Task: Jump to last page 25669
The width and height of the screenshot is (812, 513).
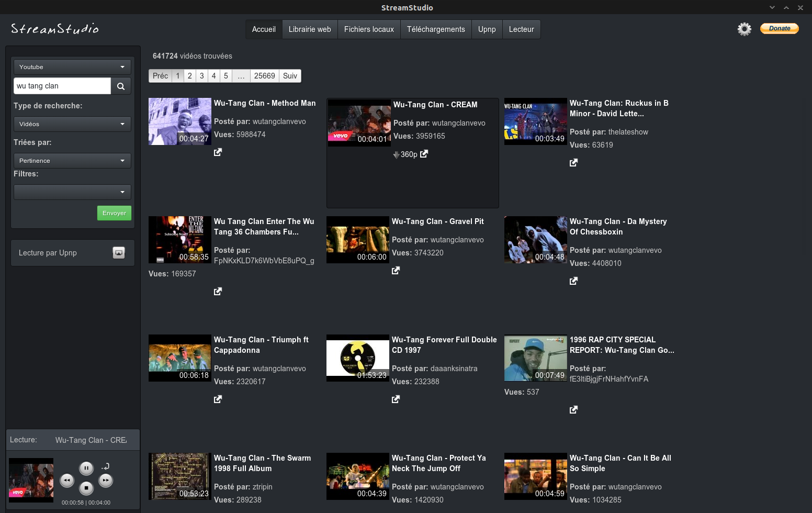Action: click(265, 76)
